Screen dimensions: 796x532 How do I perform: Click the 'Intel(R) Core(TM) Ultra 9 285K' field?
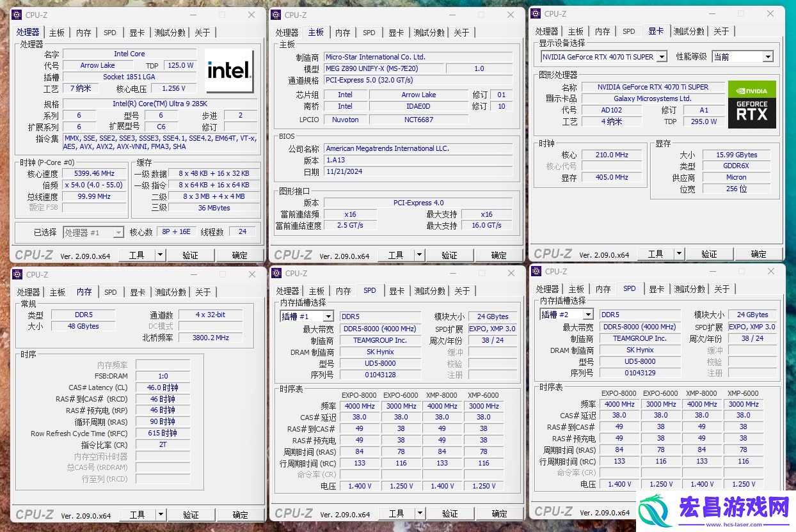pos(160,104)
